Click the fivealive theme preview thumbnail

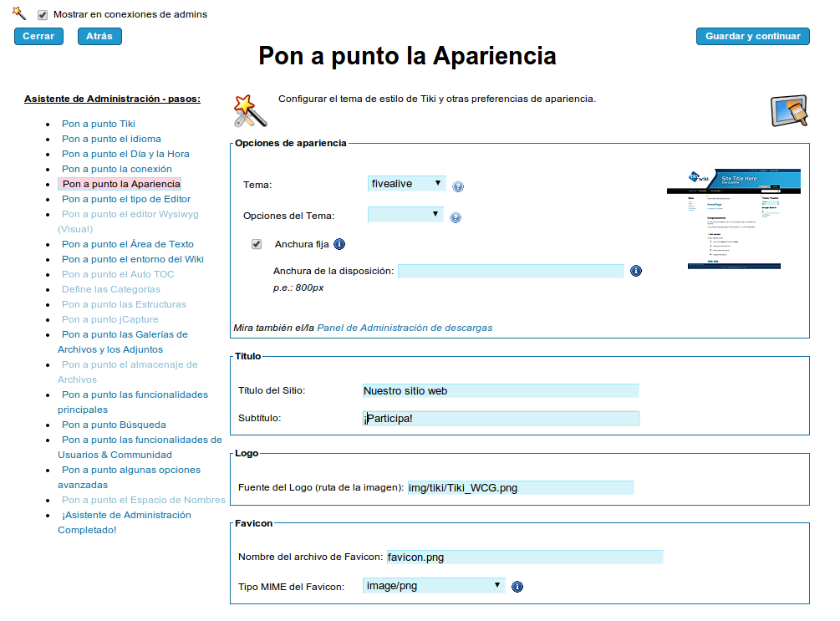(x=733, y=219)
